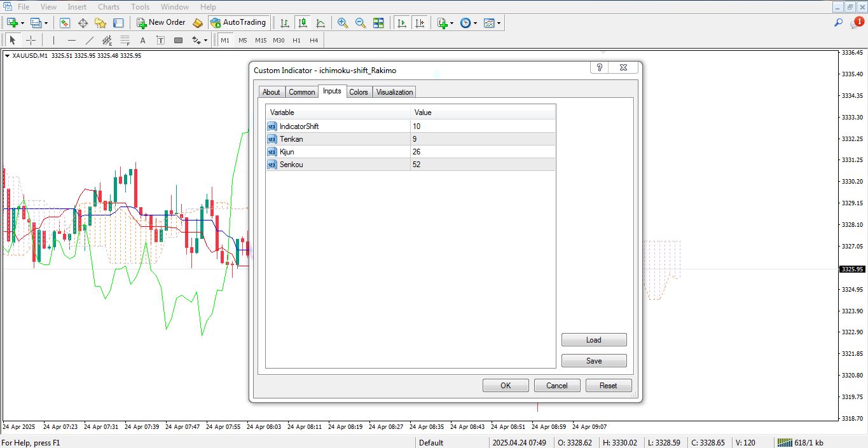The width and height of the screenshot is (868, 448).
Task: Expand the periodicity clock dropdown
Action: click(x=476, y=23)
